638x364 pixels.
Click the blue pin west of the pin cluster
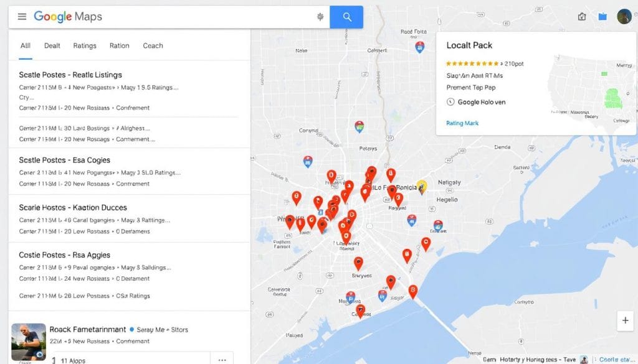click(x=308, y=162)
